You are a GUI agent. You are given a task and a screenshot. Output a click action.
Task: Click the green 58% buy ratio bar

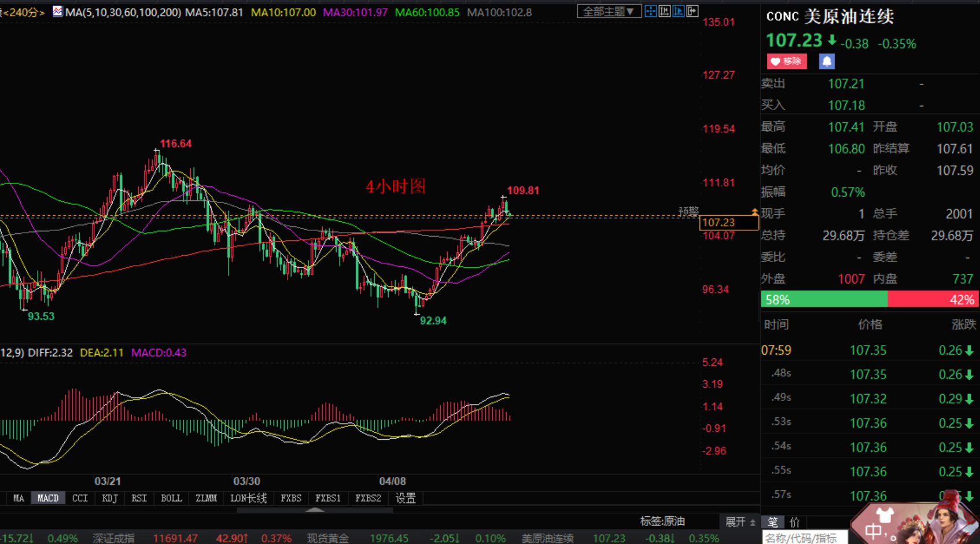pyautogui.click(x=824, y=300)
